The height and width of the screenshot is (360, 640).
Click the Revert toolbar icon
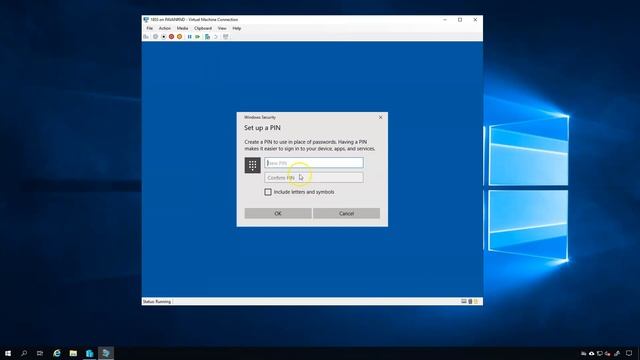pos(216,37)
